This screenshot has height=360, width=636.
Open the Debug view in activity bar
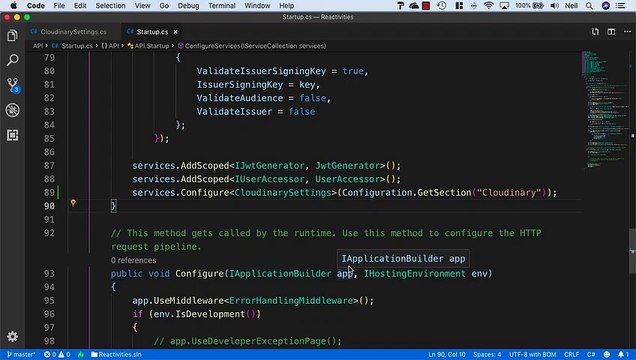point(13,110)
